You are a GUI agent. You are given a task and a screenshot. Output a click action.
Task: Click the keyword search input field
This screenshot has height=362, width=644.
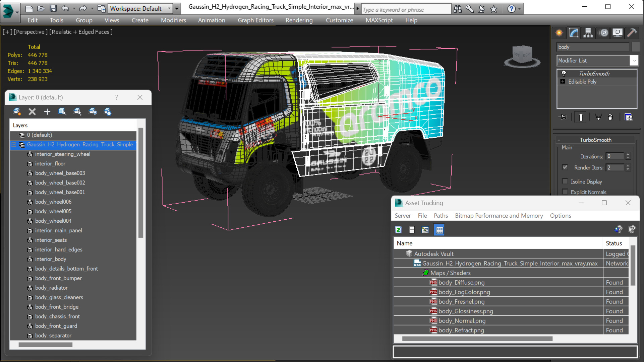point(406,9)
